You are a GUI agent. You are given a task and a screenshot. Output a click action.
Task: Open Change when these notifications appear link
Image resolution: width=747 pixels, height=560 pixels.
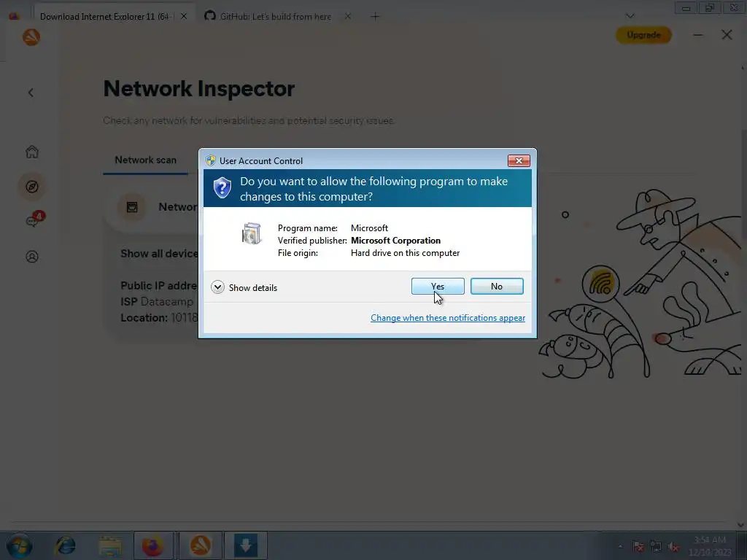tap(448, 318)
